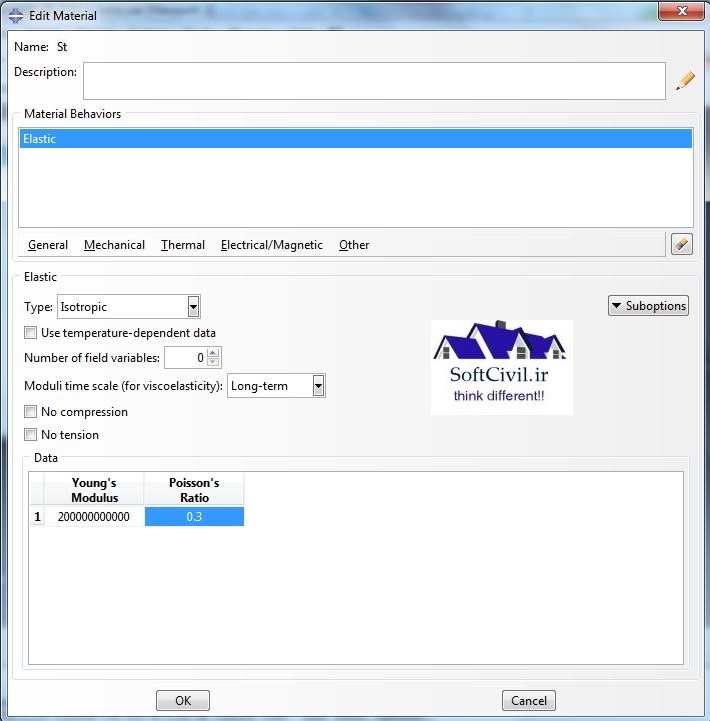The width and height of the screenshot is (710, 721).
Task: Click the Cancel button
Action: (x=529, y=700)
